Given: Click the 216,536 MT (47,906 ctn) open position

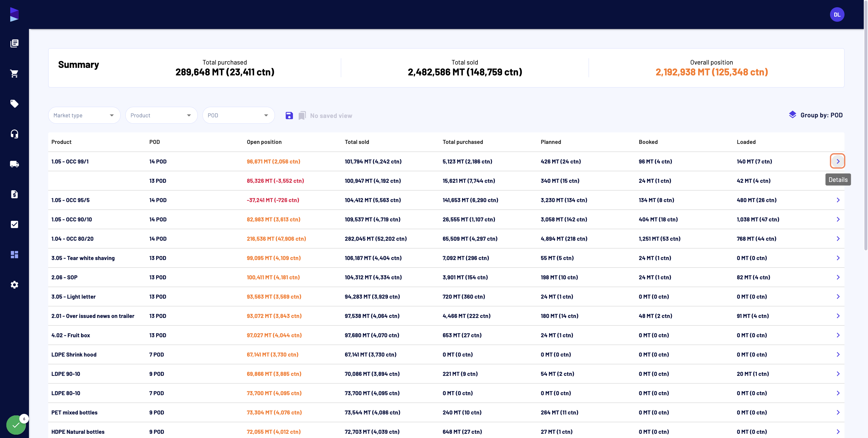Looking at the screenshot, I should [x=276, y=239].
